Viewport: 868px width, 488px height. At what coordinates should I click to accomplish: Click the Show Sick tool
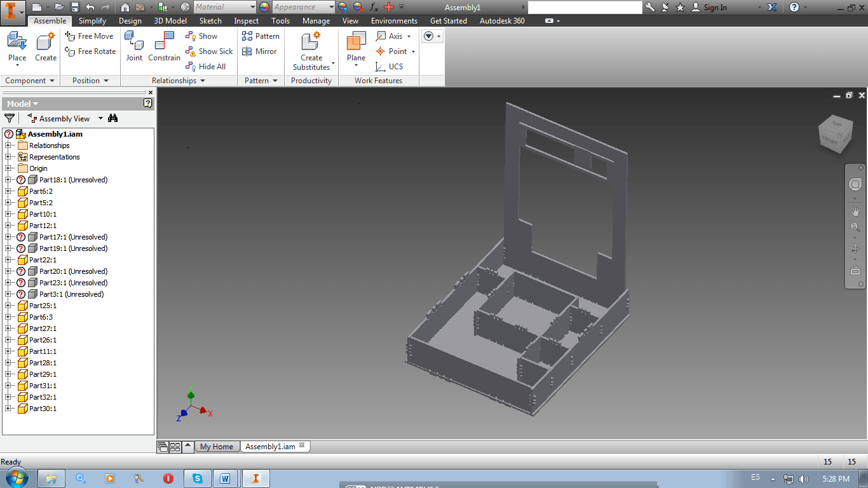(209, 51)
